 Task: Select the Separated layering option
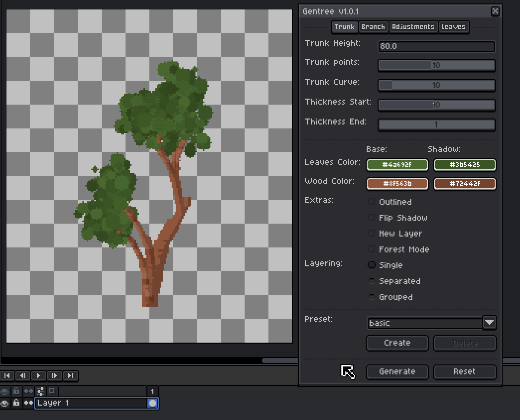pos(371,281)
